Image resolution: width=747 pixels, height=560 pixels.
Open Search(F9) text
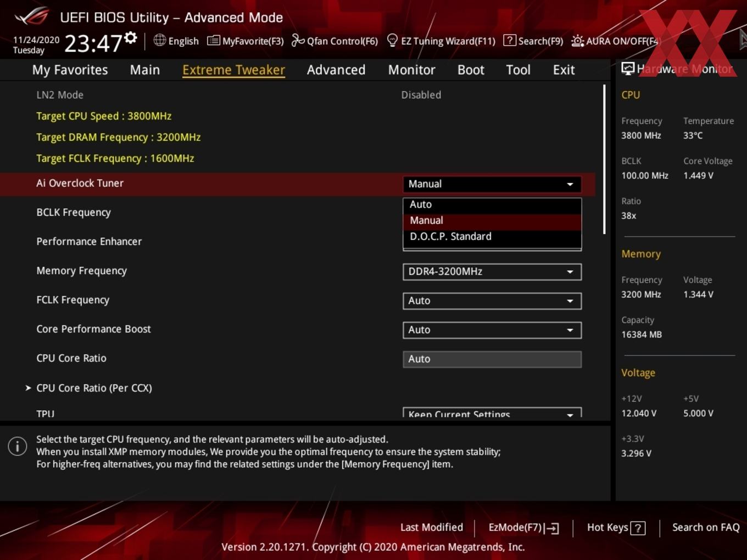(x=540, y=41)
